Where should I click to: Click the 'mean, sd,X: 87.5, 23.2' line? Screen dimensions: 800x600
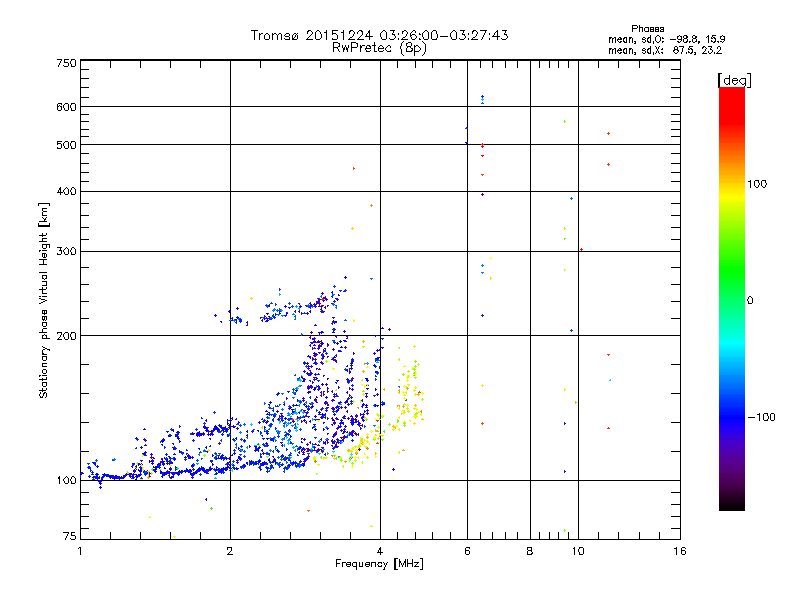665,50
